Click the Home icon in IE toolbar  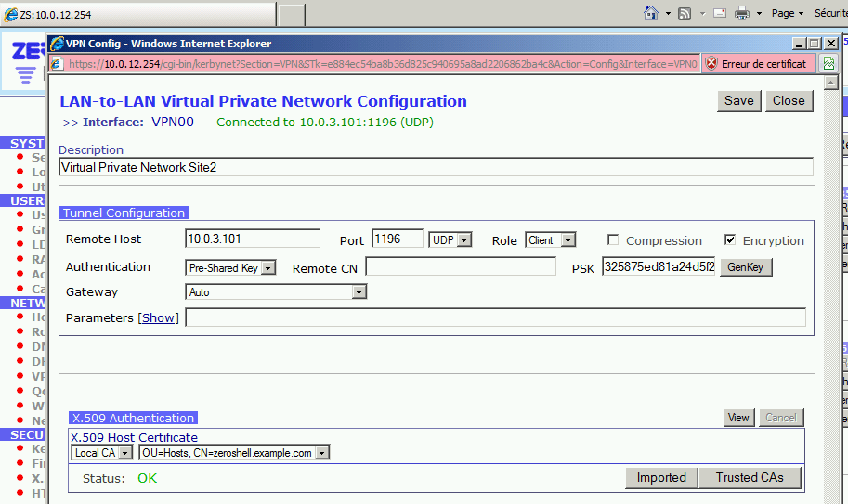pyautogui.click(x=651, y=13)
